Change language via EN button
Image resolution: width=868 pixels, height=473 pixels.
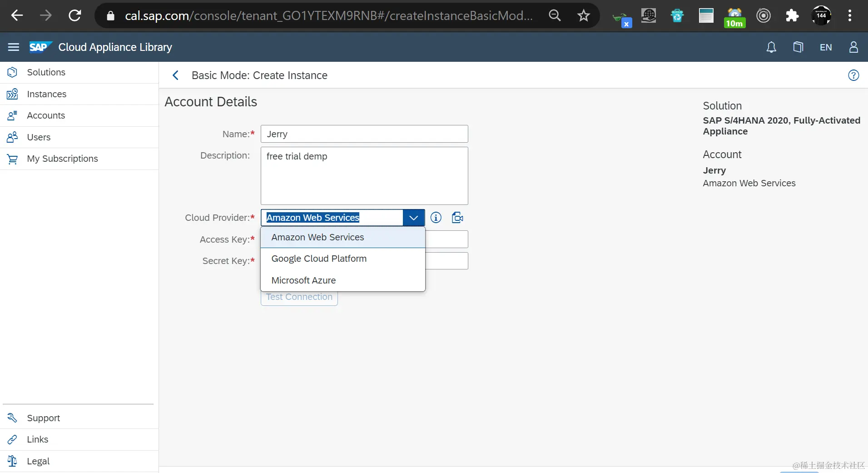click(826, 47)
